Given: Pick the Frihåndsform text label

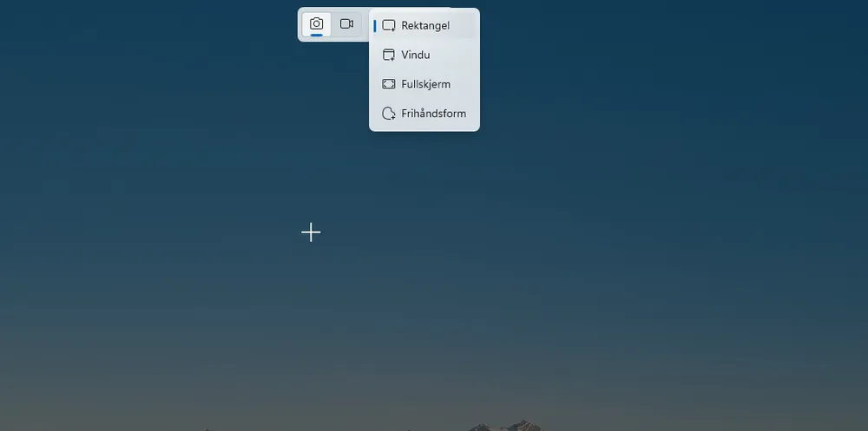Looking at the screenshot, I should coord(433,114).
